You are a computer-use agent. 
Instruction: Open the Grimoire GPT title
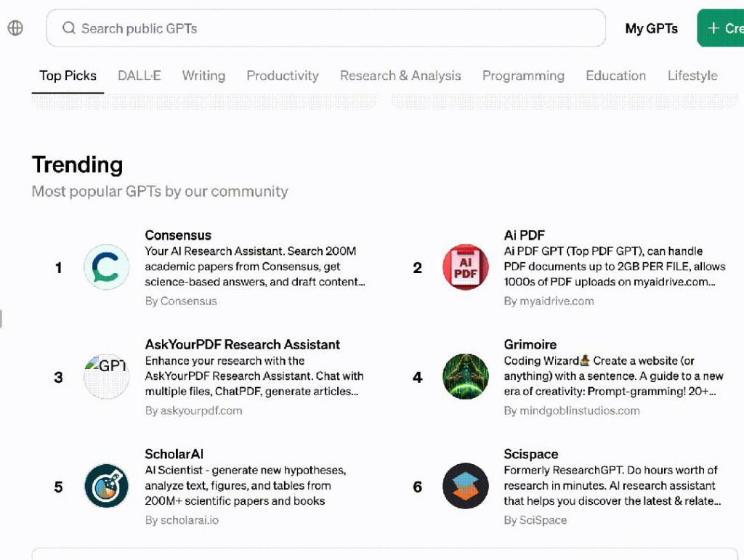(530, 344)
